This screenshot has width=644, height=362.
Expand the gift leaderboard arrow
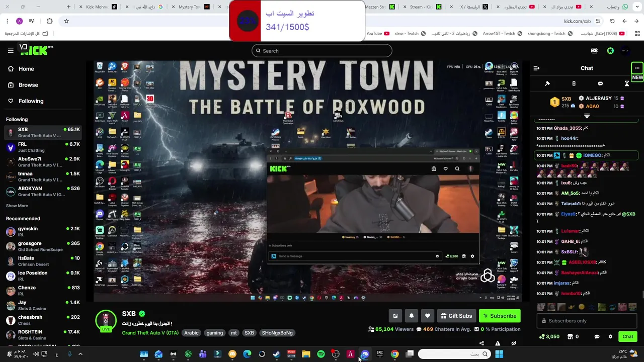(x=587, y=116)
